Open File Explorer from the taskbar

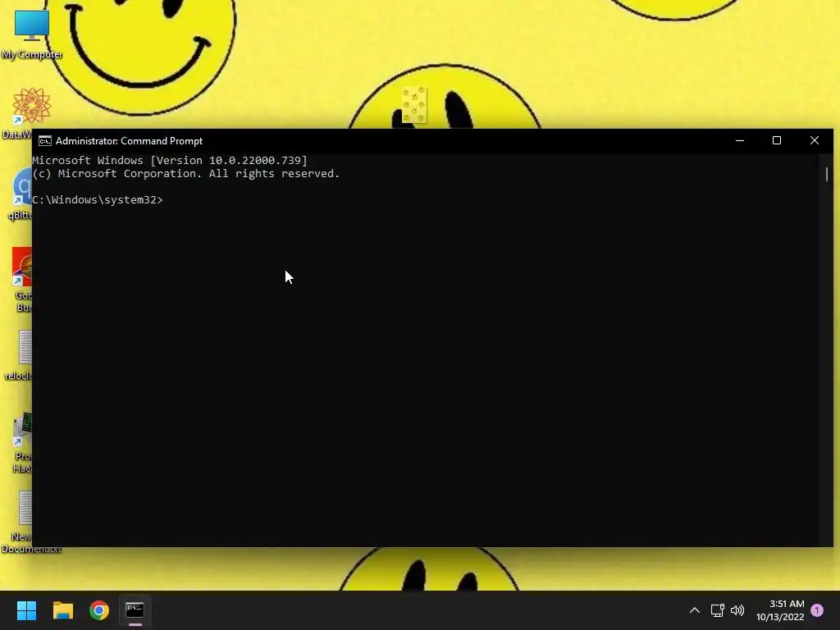tap(62, 610)
